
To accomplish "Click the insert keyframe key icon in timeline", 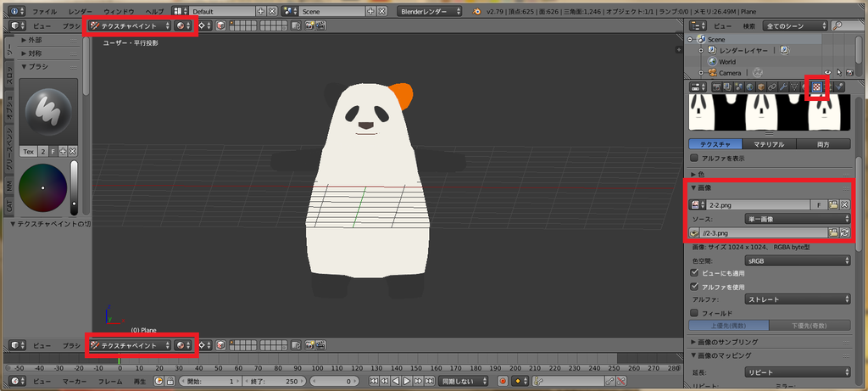I will (609, 381).
